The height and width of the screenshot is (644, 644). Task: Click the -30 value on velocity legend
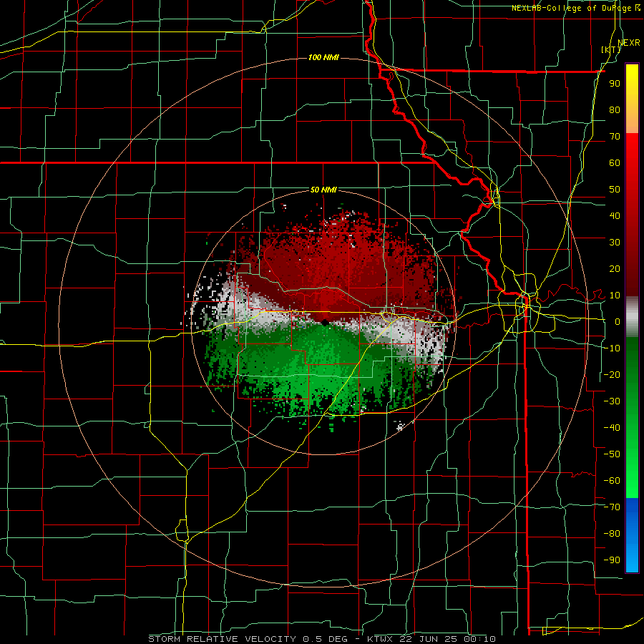pos(612,401)
